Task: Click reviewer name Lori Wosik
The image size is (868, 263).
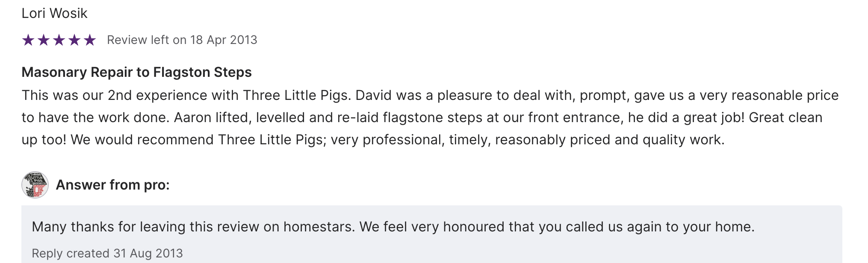Action: [54, 13]
